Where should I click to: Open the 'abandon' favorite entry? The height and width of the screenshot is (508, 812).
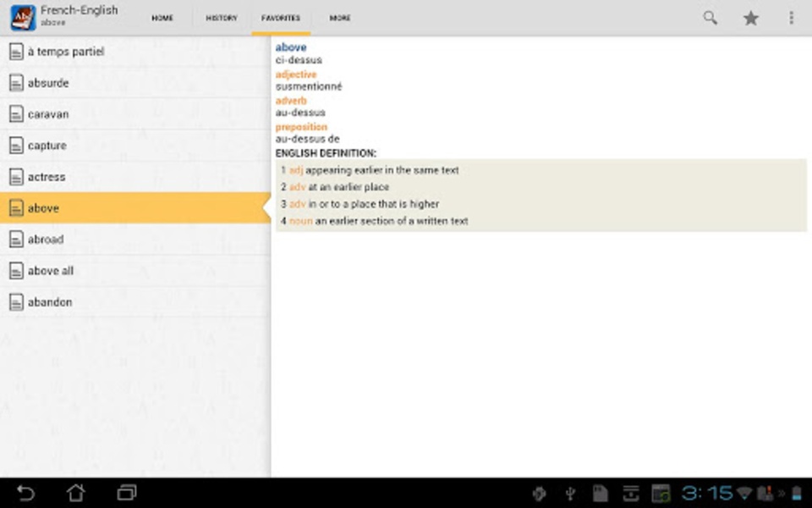tap(135, 302)
